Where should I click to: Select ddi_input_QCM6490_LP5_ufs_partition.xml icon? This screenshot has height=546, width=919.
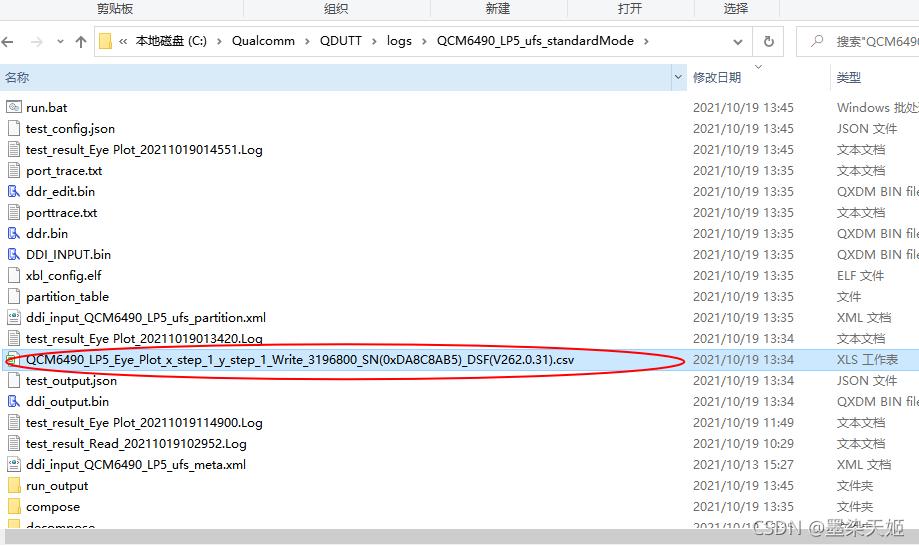[x=14, y=318]
